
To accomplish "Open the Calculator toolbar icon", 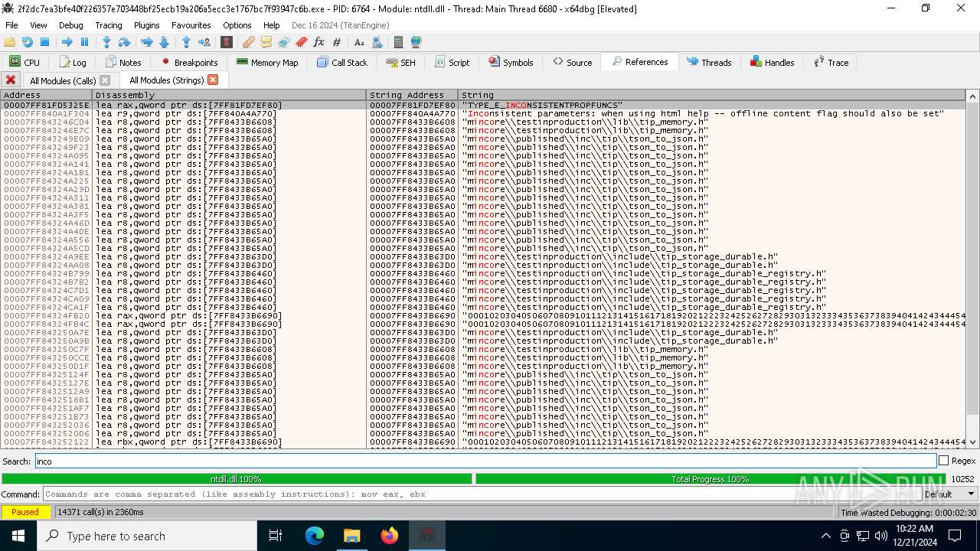I will tap(398, 42).
